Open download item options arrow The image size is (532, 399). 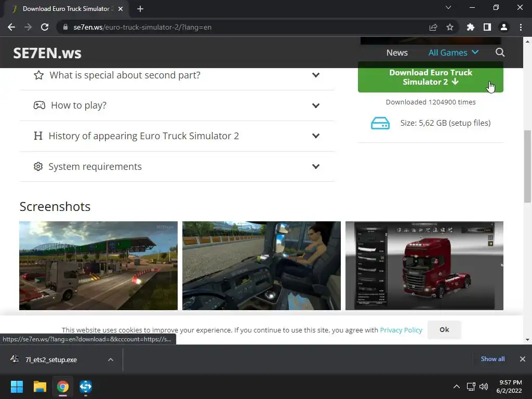pos(111,360)
